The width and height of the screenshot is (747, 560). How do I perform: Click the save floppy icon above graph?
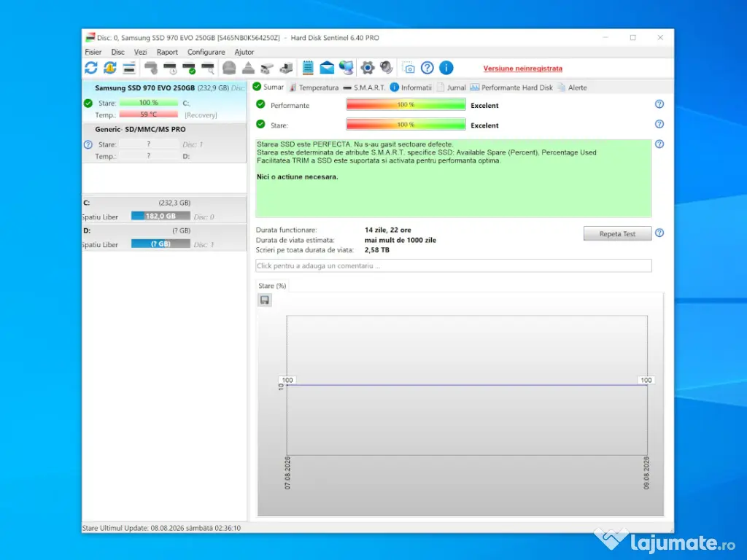tap(265, 300)
